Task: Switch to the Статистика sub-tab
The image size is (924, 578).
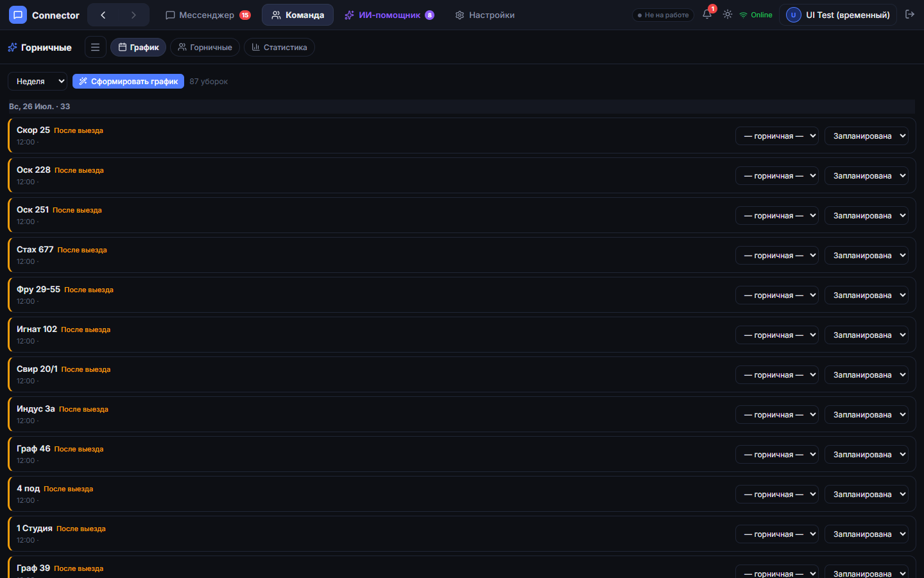Action: 279,47
